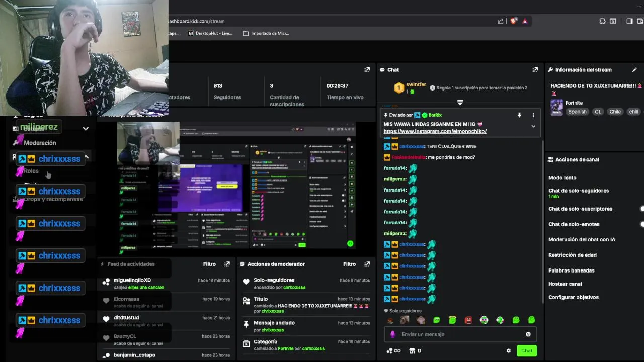Click miguelinqlioXD in activity feed
The image size is (644, 362).
pos(132,280)
